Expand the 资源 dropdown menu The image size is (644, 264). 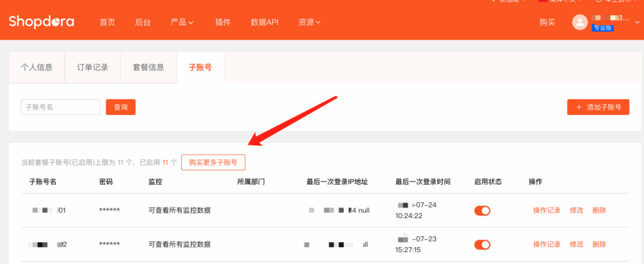pos(309,22)
